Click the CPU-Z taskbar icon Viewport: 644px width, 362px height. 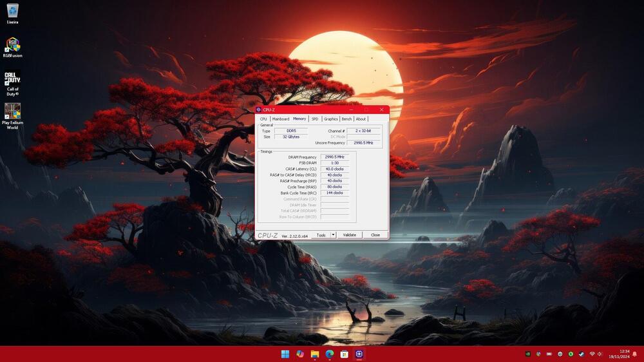click(359, 354)
